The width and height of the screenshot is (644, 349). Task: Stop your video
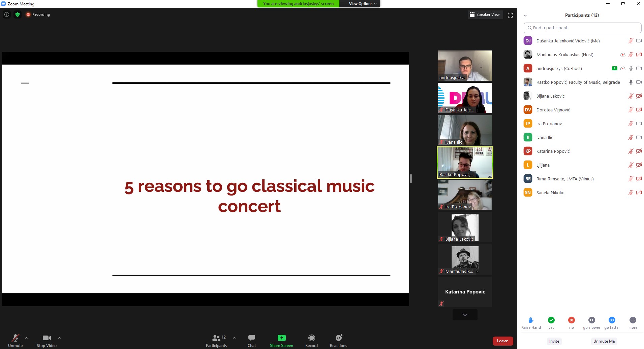[47, 341]
